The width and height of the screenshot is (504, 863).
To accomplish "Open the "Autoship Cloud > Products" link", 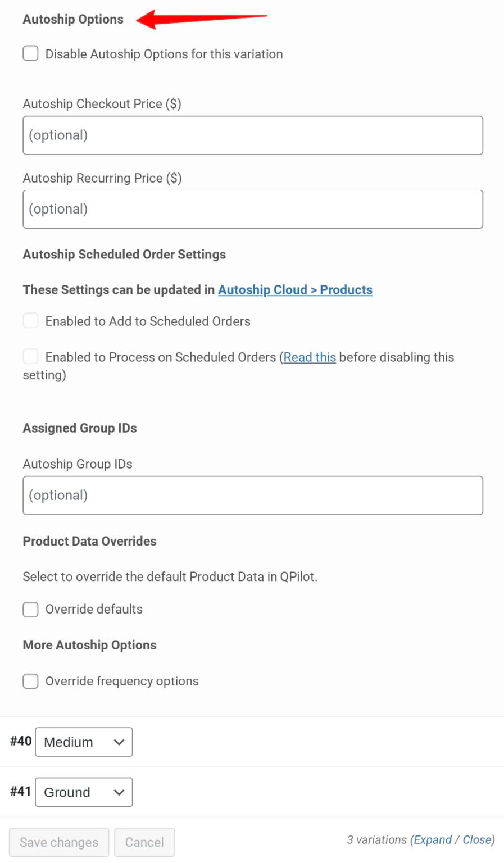I will tap(295, 290).
